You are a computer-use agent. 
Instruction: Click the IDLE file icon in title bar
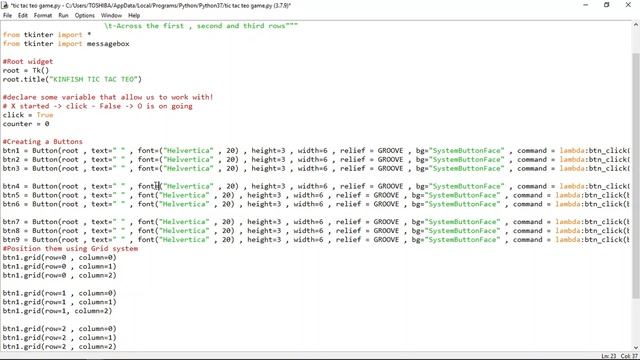5,5
